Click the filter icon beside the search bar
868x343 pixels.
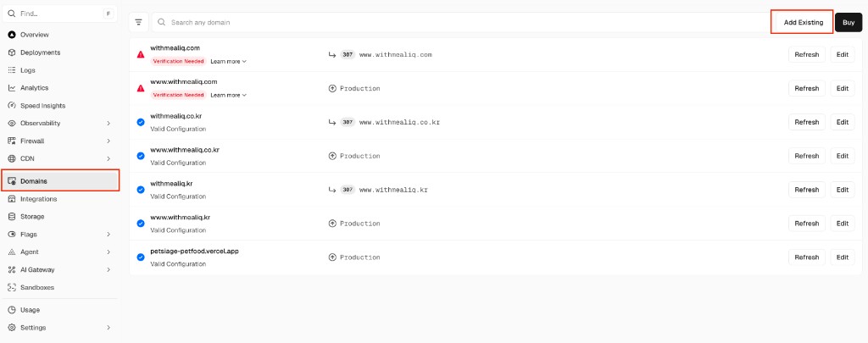click(139, 22)
